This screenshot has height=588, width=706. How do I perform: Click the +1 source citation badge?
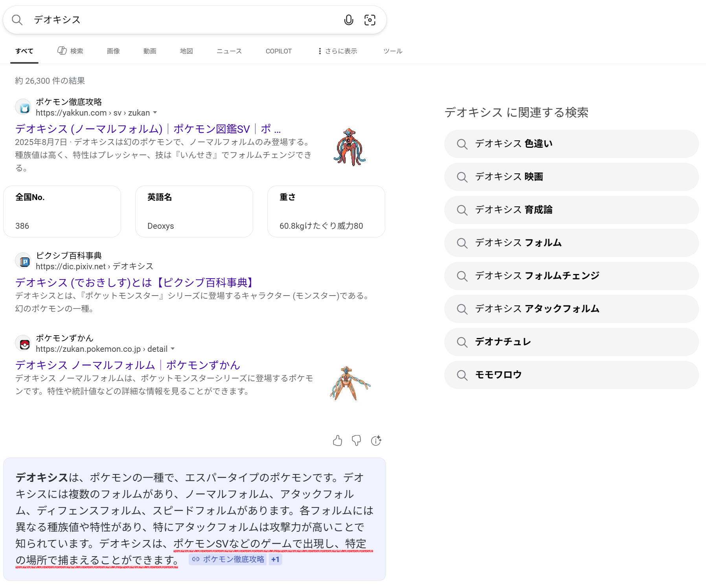[x=275, y=559]
